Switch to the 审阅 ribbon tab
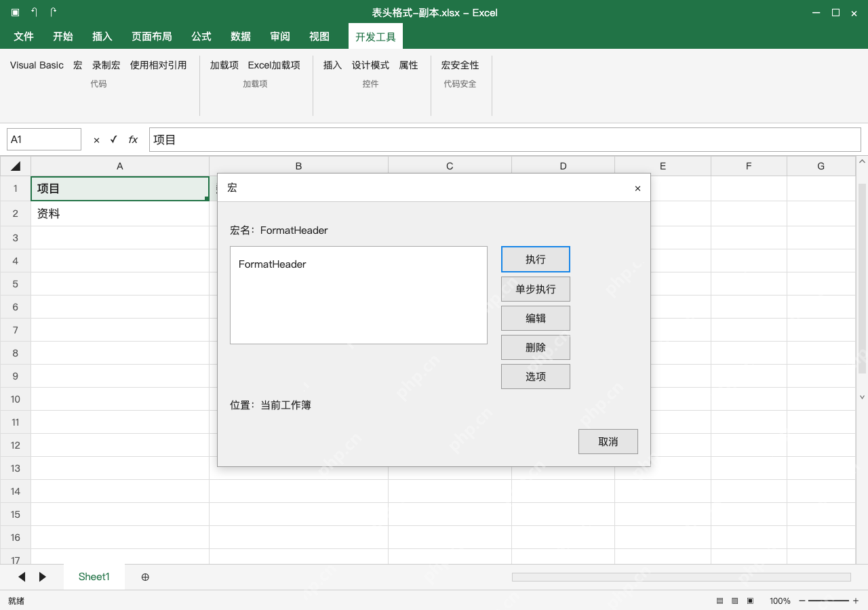Image resolution: width=868 pixels, height=610 pixels. (280, 37)
